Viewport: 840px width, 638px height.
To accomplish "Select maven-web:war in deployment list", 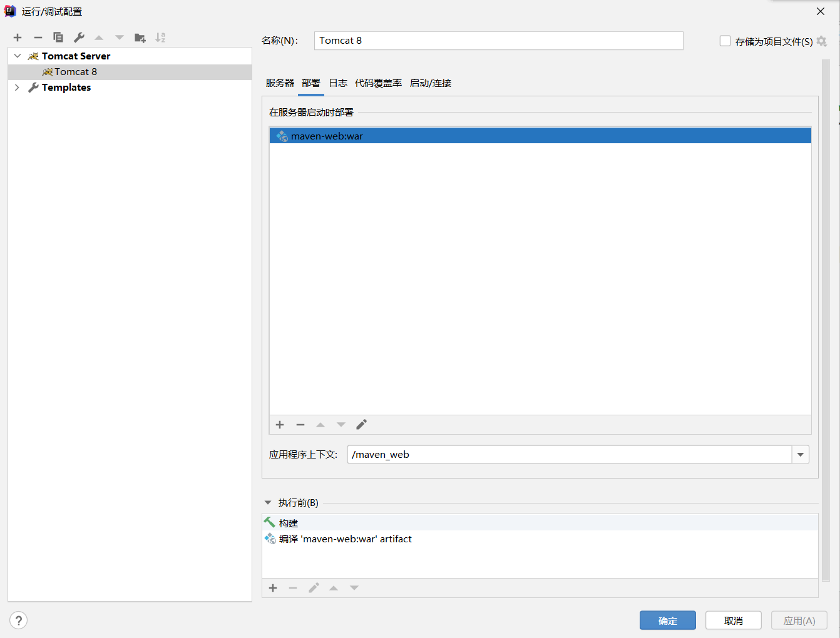I will tap(540, 136).
